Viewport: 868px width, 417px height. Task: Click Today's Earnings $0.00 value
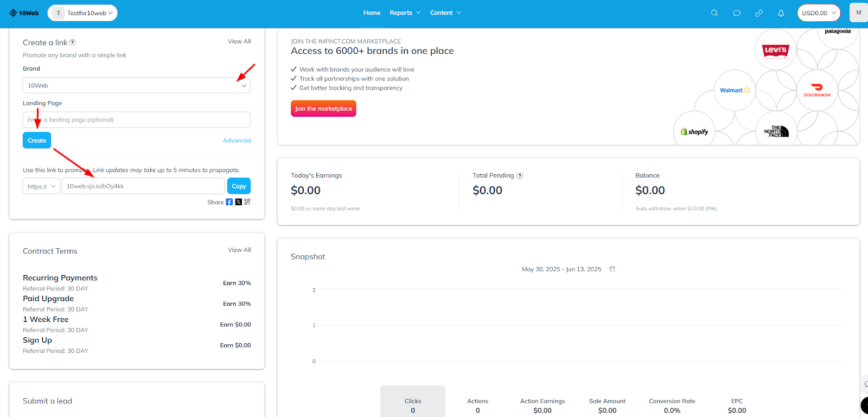[305, 190]
